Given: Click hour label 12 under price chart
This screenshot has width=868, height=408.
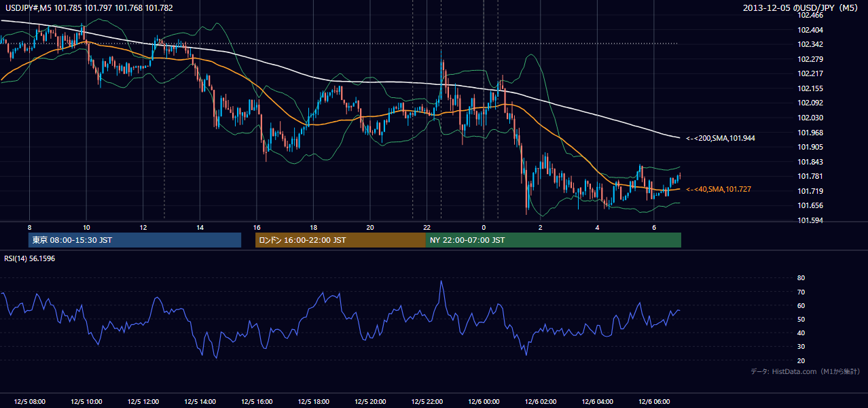Looking at the screenshot, I should click(x=143, y=227).
